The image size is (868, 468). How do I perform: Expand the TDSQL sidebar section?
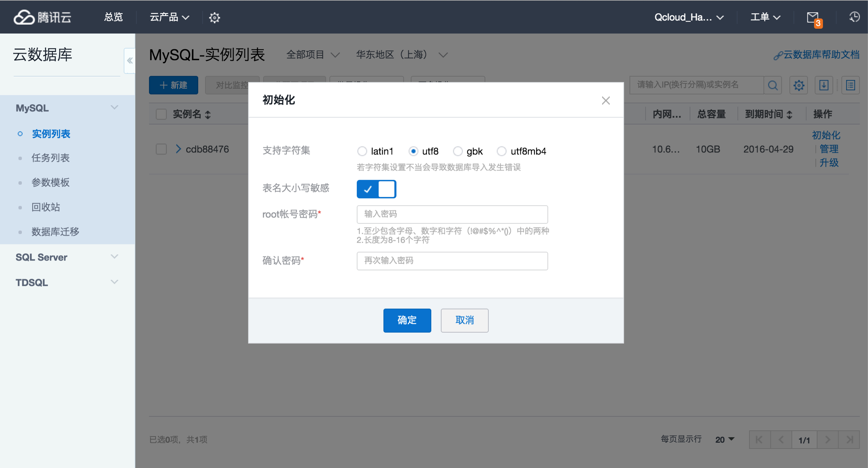114,282
